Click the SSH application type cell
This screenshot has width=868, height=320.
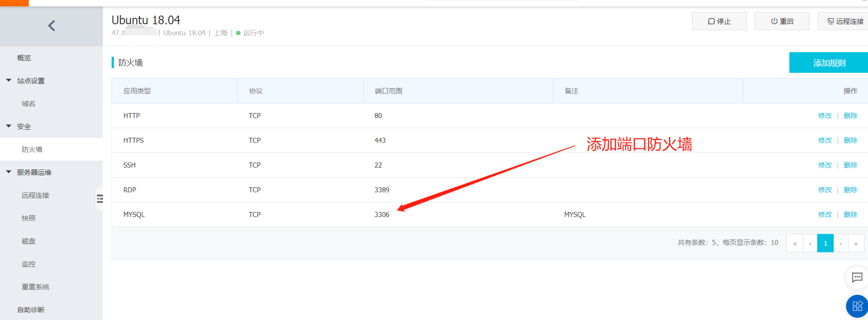(x=129, y=165)
